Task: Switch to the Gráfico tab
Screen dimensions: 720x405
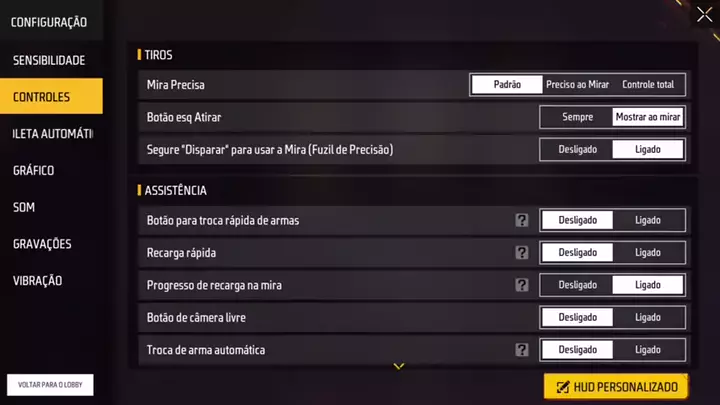Action: pos(34,170)
